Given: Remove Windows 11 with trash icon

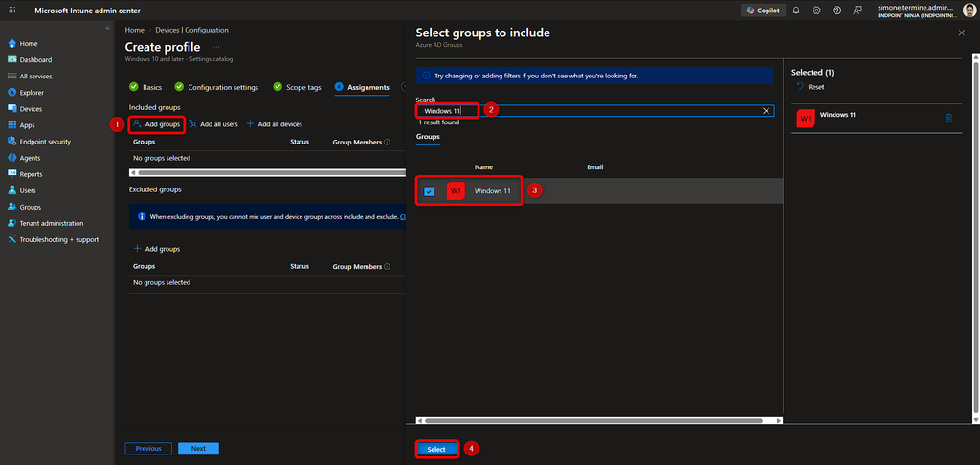Looking at the screenshot, I should pyautogui.click(x=948, y=118).
